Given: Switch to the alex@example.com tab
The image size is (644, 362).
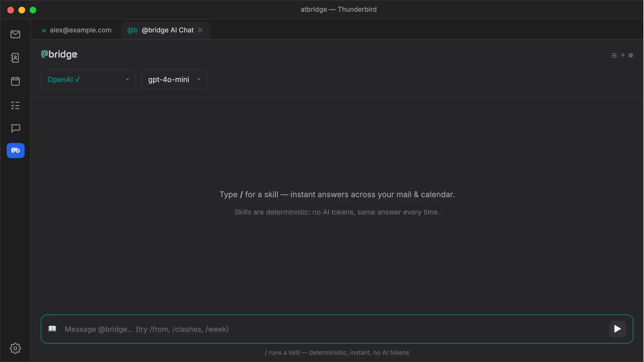Looking at the screenshot, I should click(x=76, y=30).
